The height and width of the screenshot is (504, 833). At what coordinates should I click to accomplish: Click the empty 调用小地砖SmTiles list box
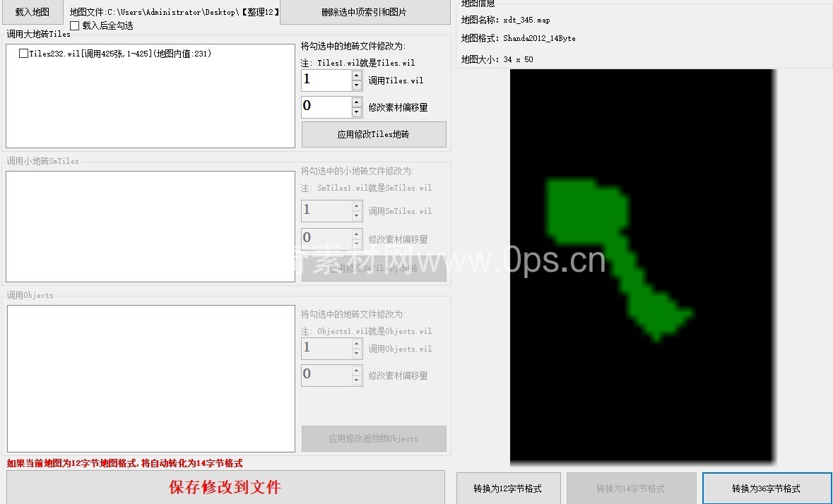(x=150, y=226)
